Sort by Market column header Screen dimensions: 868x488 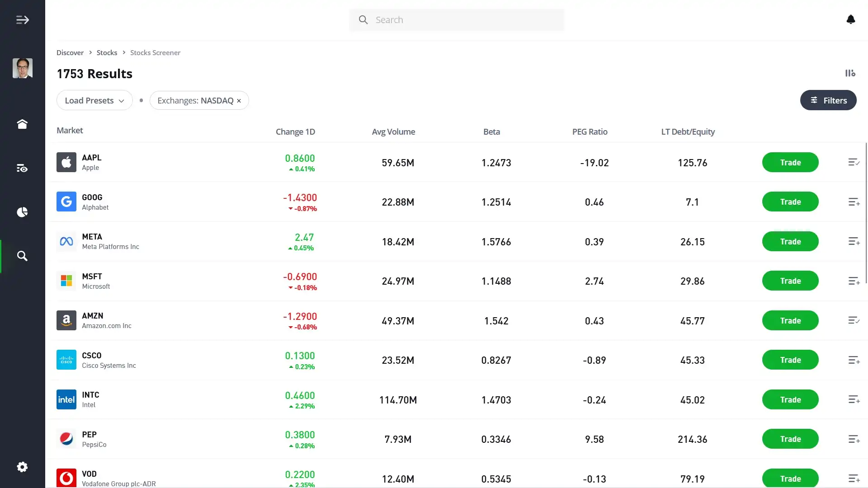click(x=70, y=131)
